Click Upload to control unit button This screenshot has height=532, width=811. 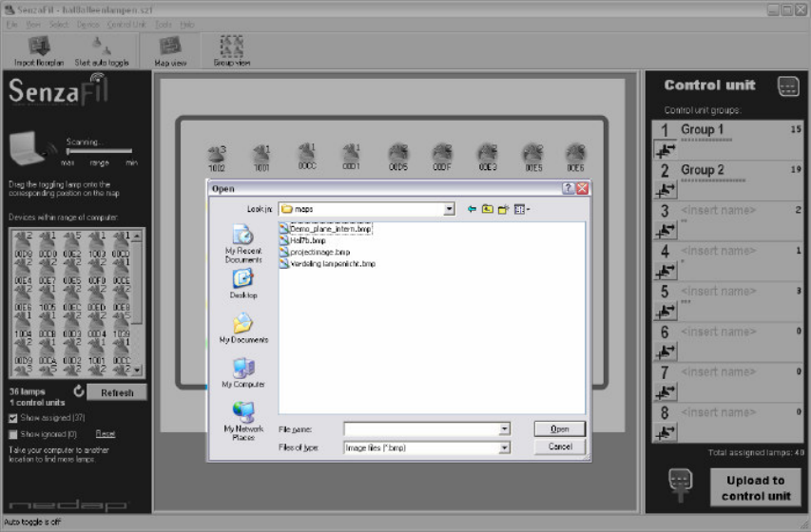click(756, 487)
